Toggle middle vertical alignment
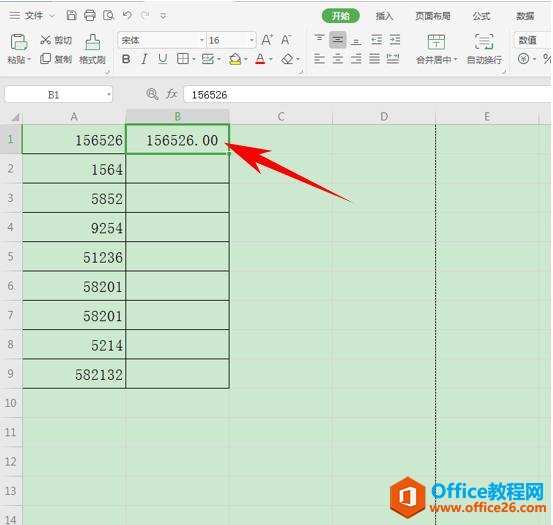Image resolution: width=553 pixels, height=525 pixels. click(338, 40)
